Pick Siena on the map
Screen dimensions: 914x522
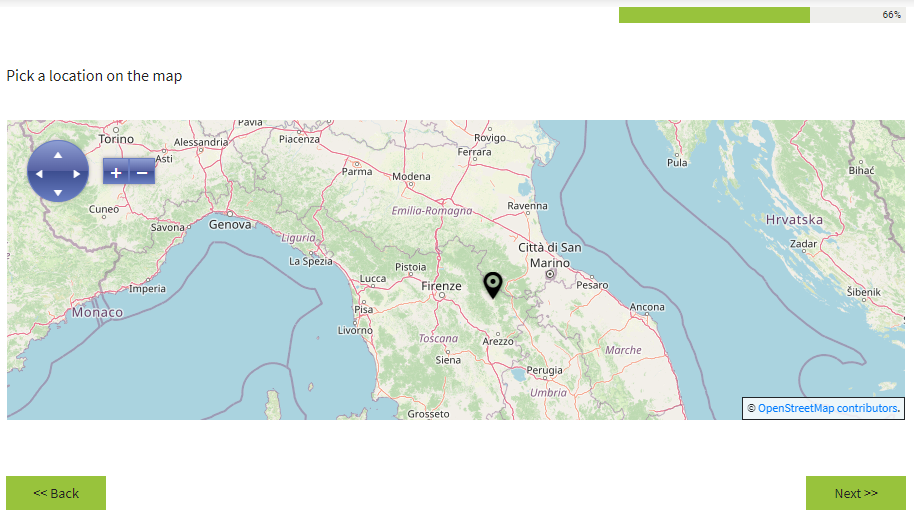(448, 360)
